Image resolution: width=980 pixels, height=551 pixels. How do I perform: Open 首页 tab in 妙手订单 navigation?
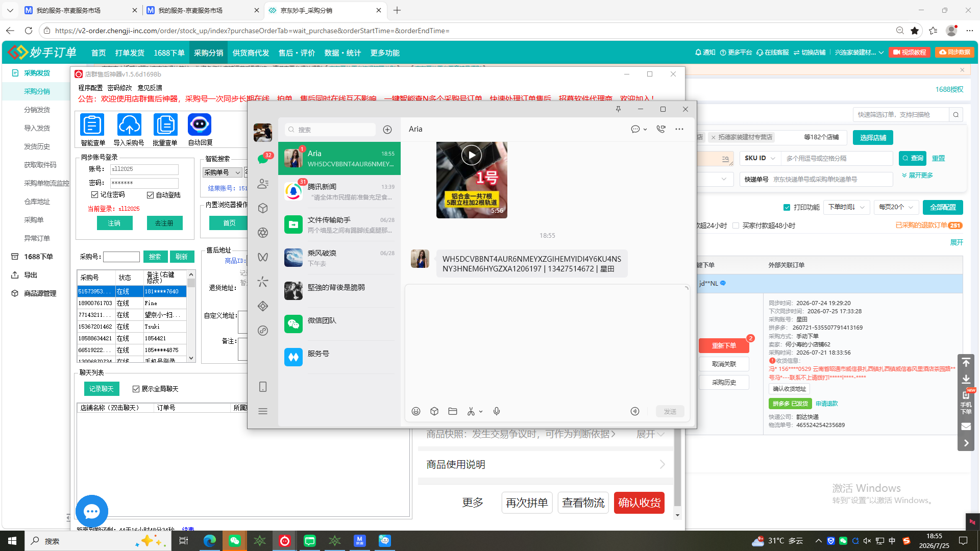(x=99, y=53)
